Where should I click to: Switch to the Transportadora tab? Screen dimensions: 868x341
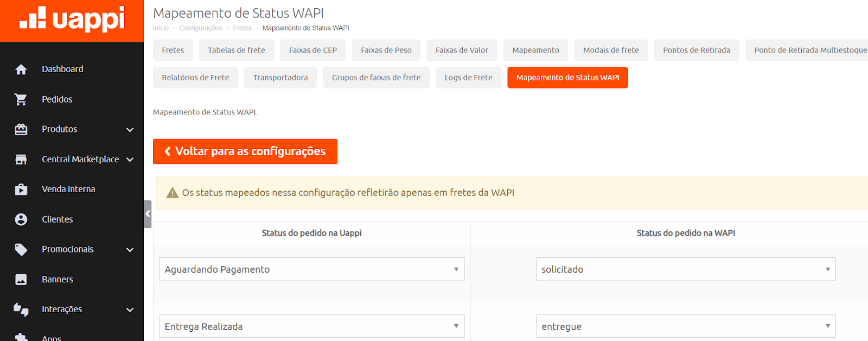280,78
